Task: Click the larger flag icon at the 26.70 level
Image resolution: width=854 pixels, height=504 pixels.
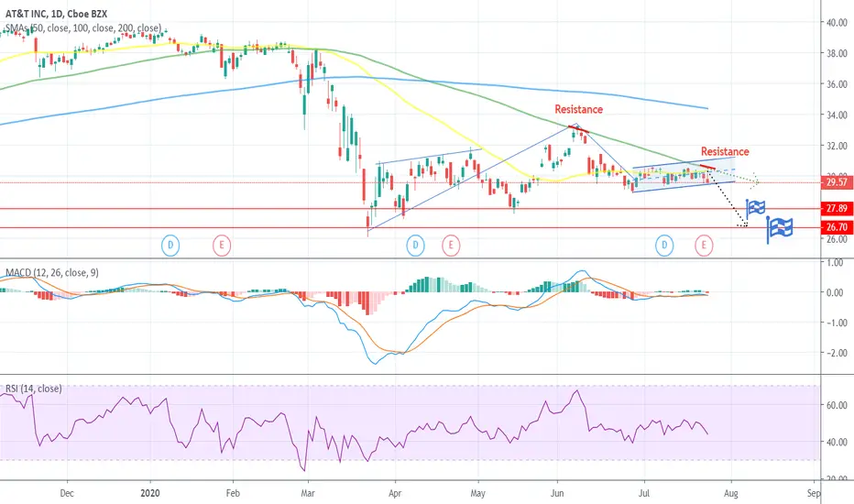Action: 780,229
